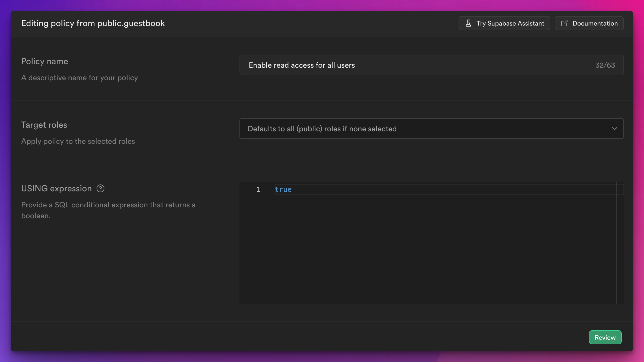Click 'Apply policy to the selected roles' text

point(78,141)
